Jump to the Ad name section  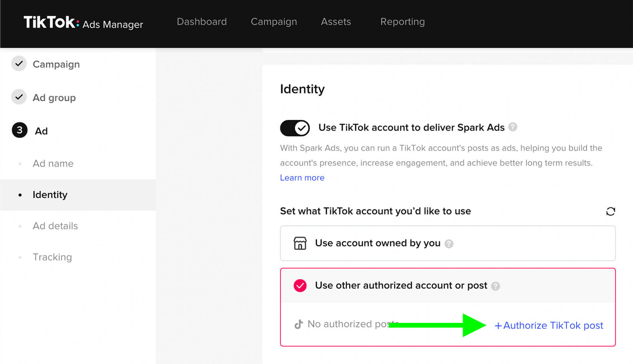[x=53, y=163]
